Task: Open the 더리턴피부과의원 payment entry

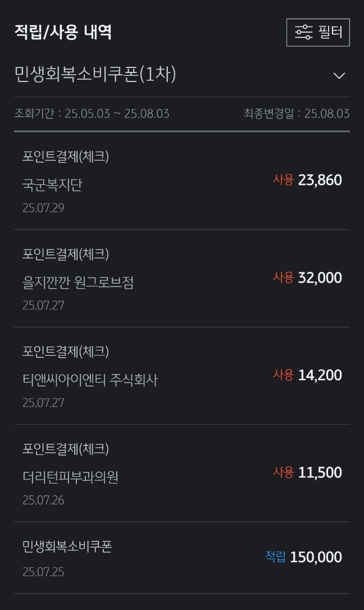Action: [x=70, y=477]
